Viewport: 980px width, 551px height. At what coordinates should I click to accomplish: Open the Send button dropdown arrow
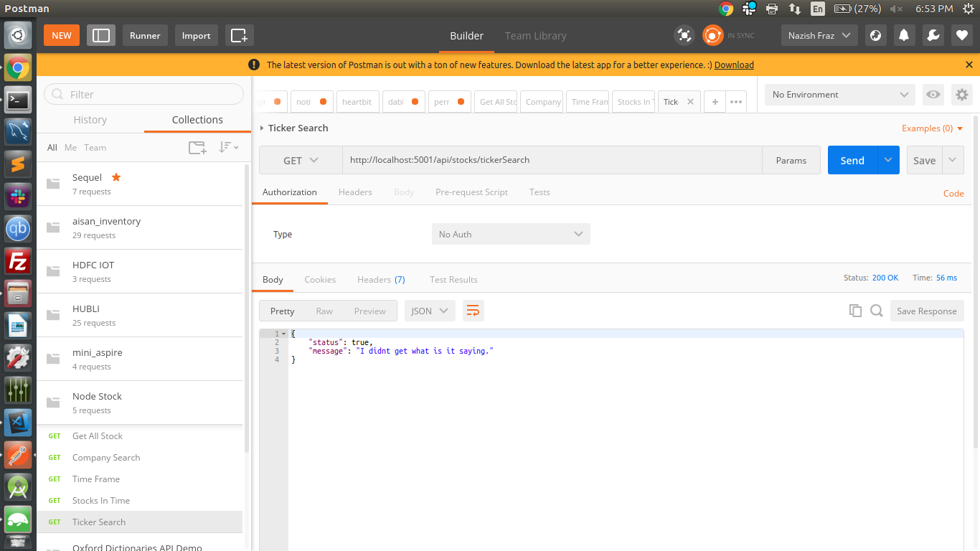pos(888,160)
